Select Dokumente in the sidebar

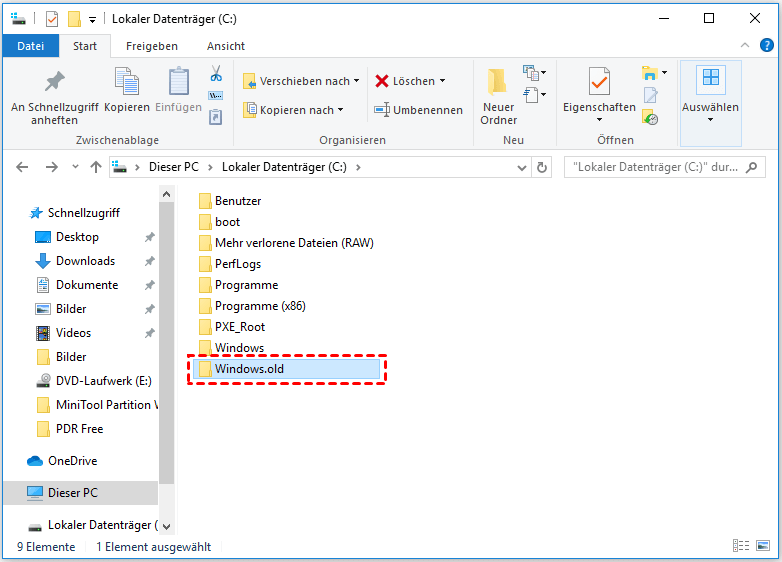point(87,285)
